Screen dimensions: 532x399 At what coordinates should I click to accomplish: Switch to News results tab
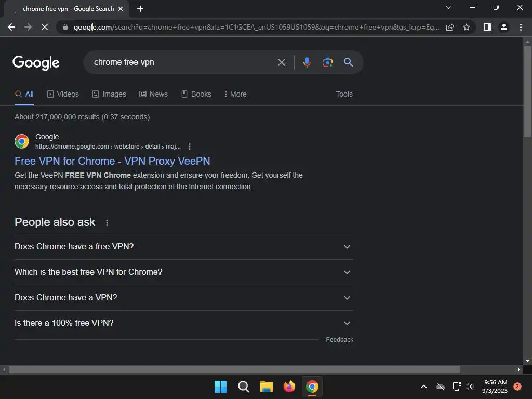pos(153,95)
